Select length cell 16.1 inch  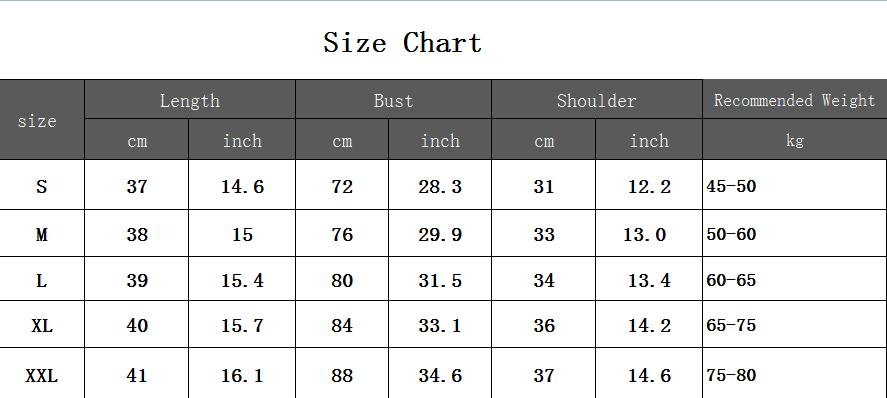click(x=242, y=375)
